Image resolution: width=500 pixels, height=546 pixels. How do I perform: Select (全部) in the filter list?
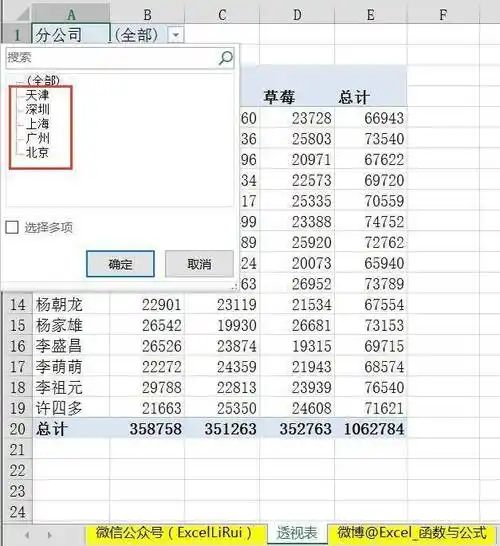(43, 81)
